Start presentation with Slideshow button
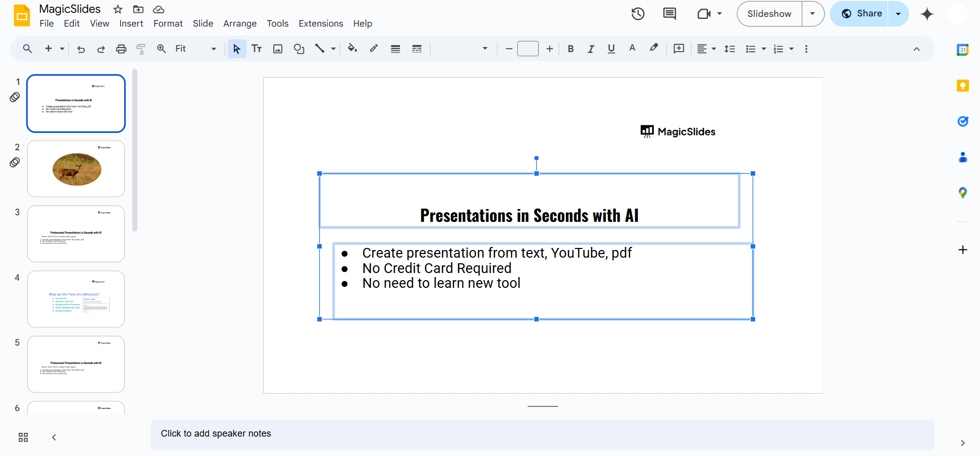This screenshot has width=980, height=456. [769, 14]
